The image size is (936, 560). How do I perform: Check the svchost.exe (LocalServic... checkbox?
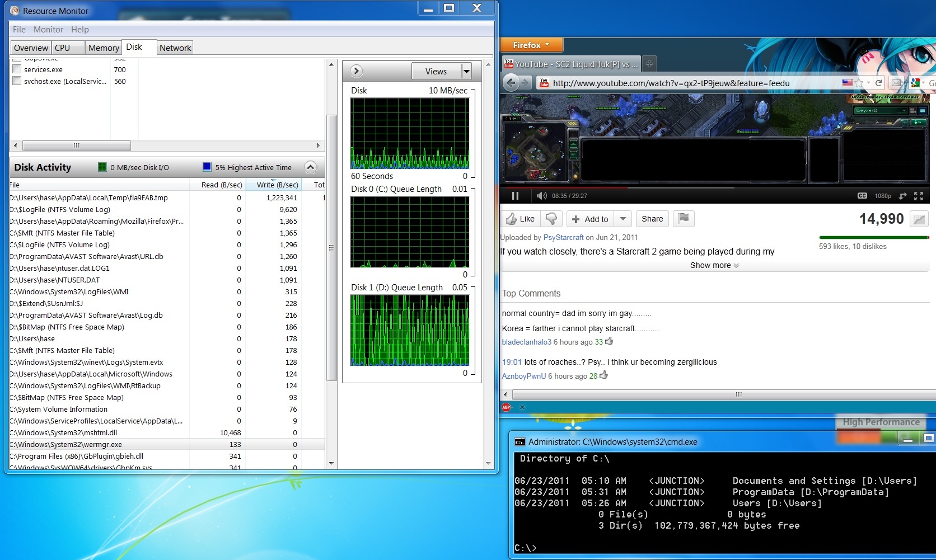click(17, 81)
